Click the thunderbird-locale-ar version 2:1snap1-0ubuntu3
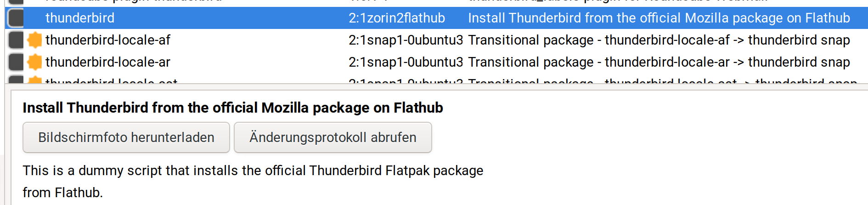Viewport: 868px width, 205px height. point(406,62)
